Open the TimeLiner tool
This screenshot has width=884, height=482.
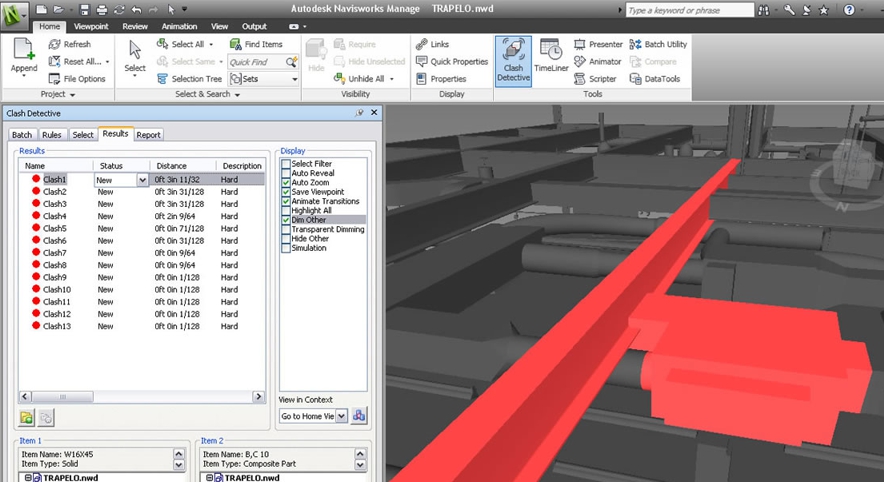(x=551, y=56)
